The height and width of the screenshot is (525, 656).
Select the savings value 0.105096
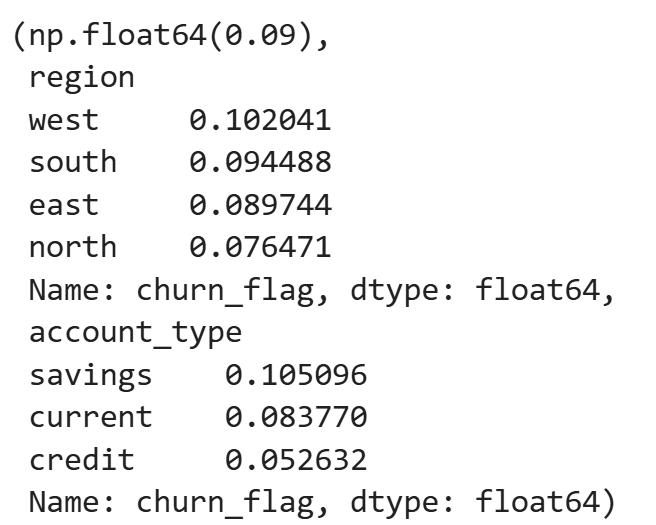click(296, 375)
